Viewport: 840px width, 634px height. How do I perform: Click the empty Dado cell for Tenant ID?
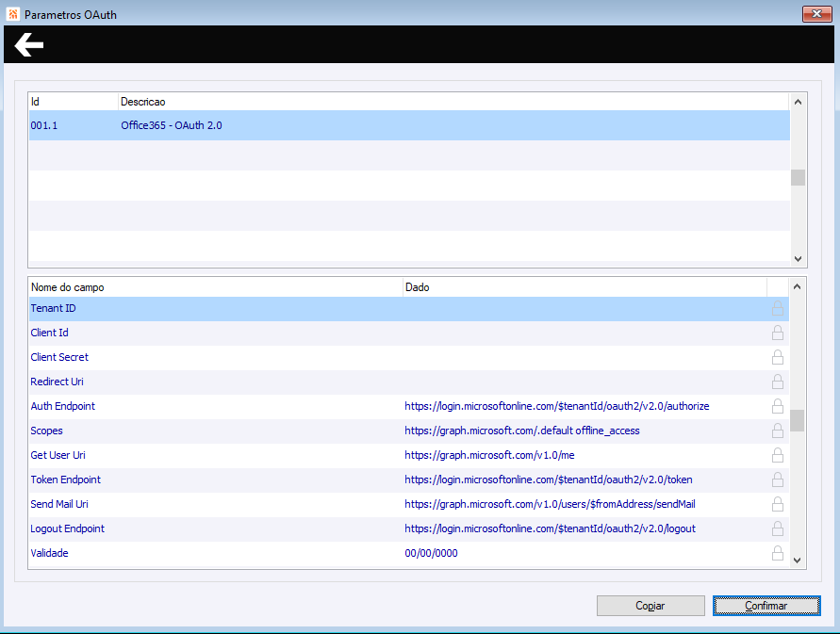(x=585, y=308)
